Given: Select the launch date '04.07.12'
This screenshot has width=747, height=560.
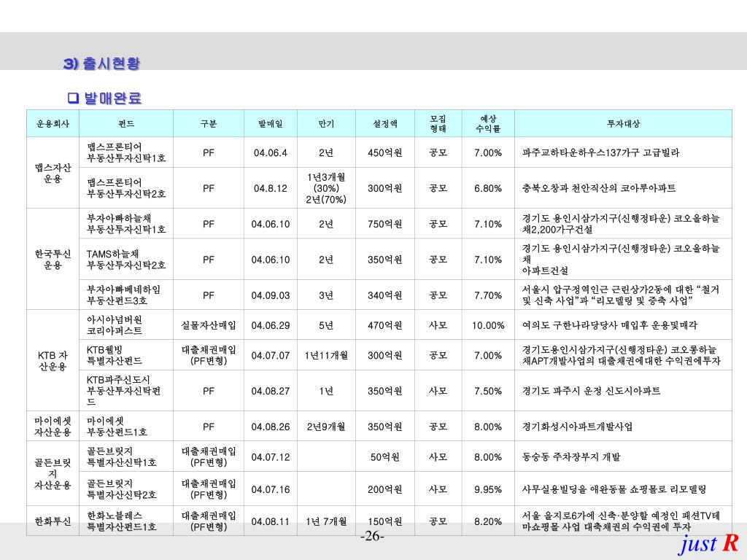Looking at the screenshot, I should click(x=271, y=457).
